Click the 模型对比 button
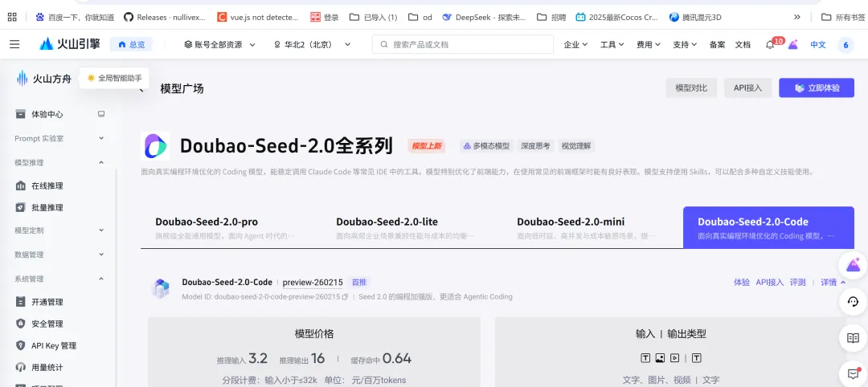The image size is (868, 387). pyautogui.click(x=691, y=88)
